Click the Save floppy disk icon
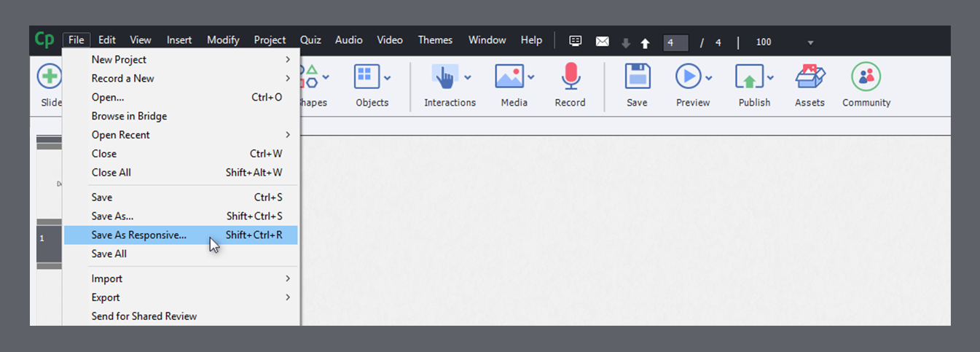980x352 pixels. [x=638, y=76]
